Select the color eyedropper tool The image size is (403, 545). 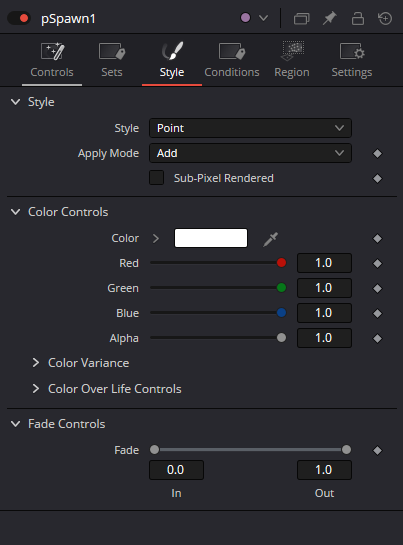click(x=271, y=239)
